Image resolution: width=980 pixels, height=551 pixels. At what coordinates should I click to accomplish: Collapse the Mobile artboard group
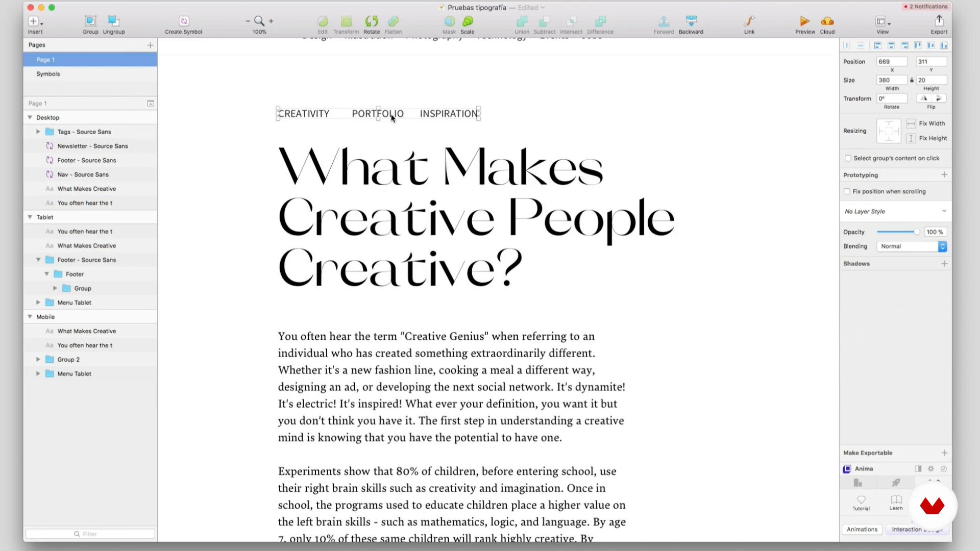30,317
